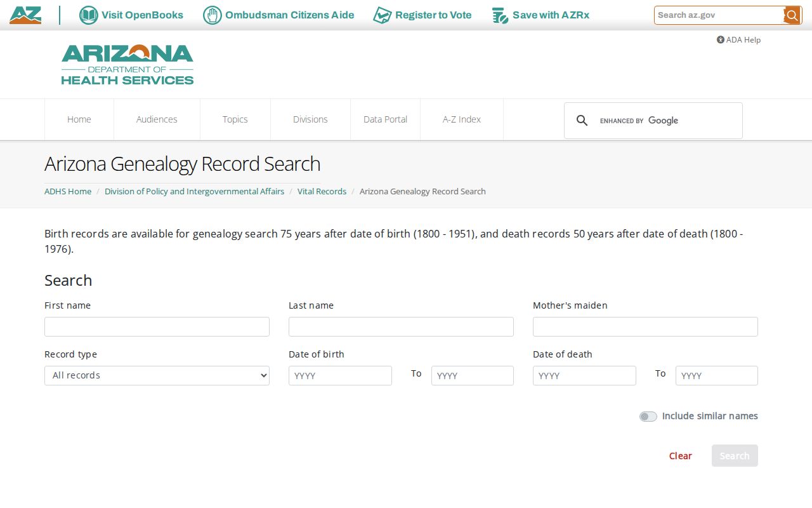Click the grey Search button

pos(735,456)
